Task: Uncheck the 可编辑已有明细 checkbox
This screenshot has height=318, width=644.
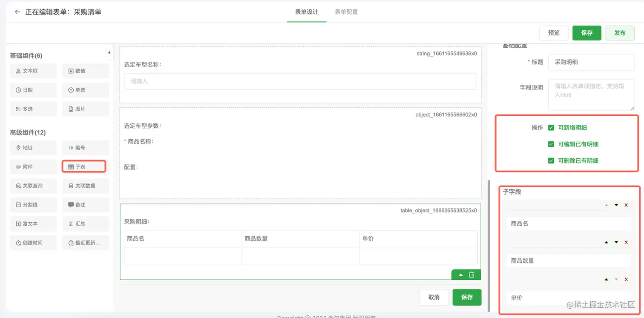Action: click(x=551, y=144)
